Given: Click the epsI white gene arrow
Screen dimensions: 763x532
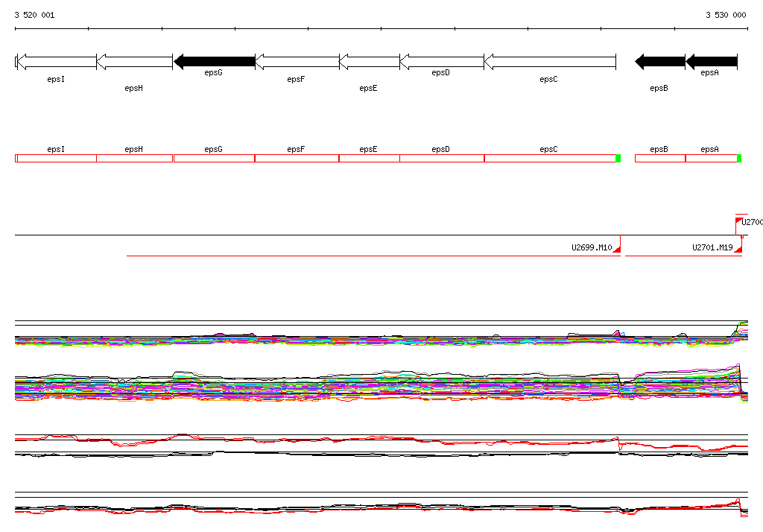Looking at the screenshot, I should pyautogui.click(x=57, y=62).
